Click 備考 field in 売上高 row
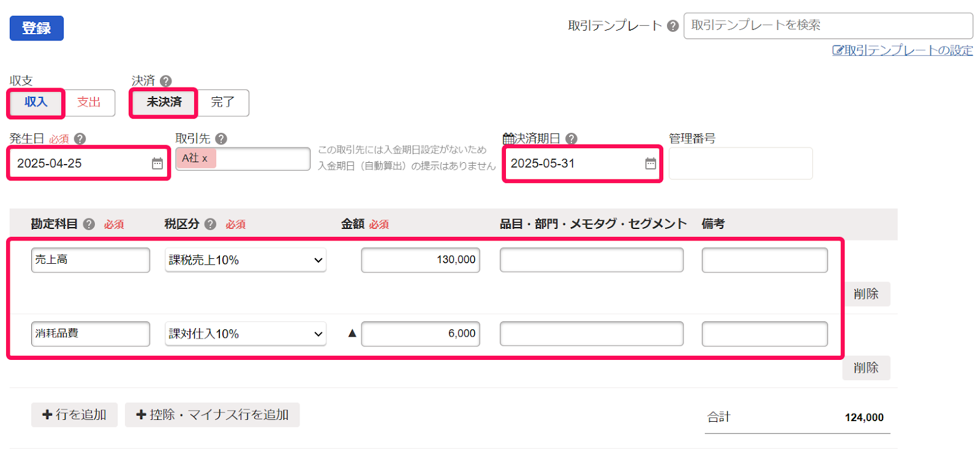Screen dimensions: 980x456 click(x=764, y=260)
